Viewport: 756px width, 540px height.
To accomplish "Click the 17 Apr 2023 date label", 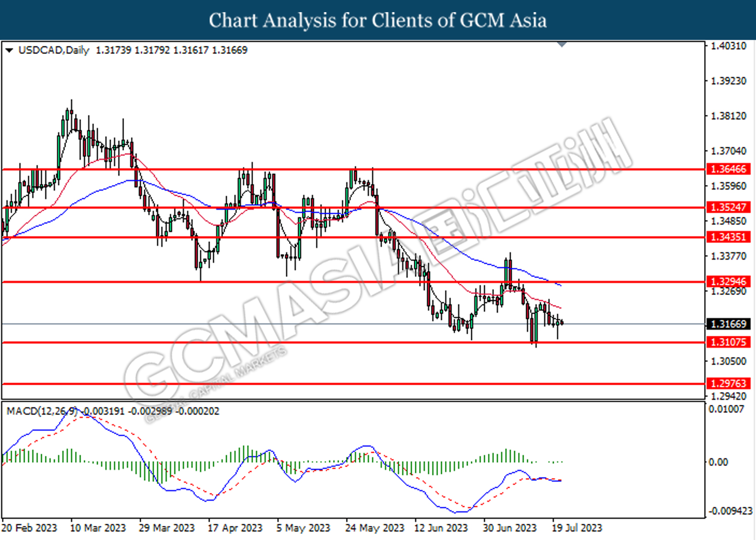I will (x=235, y=528).
